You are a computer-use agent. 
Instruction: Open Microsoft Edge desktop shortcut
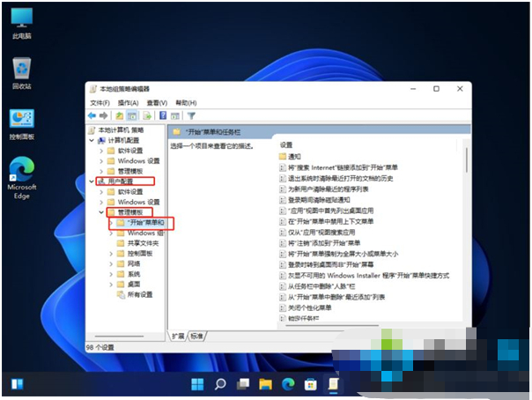click(x=22, y=172)
